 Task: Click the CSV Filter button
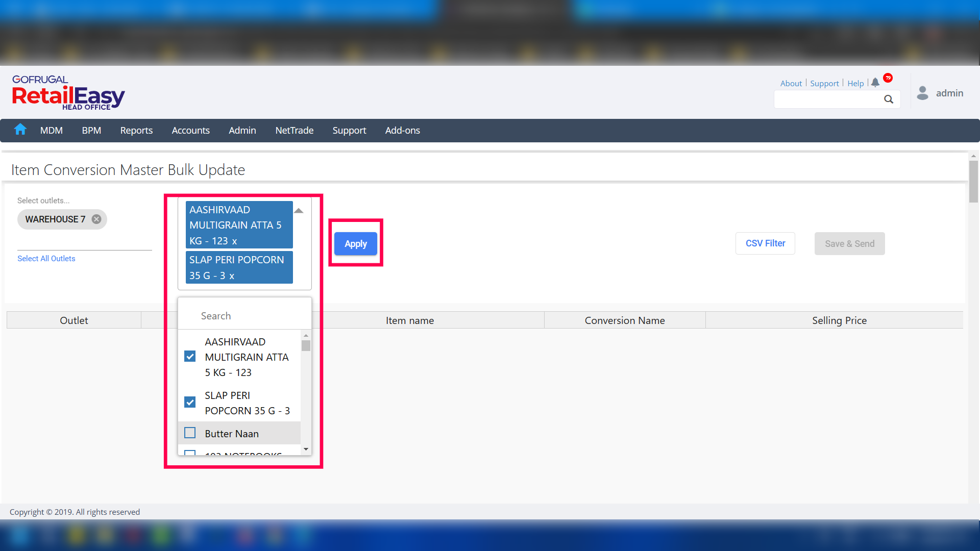765,243
